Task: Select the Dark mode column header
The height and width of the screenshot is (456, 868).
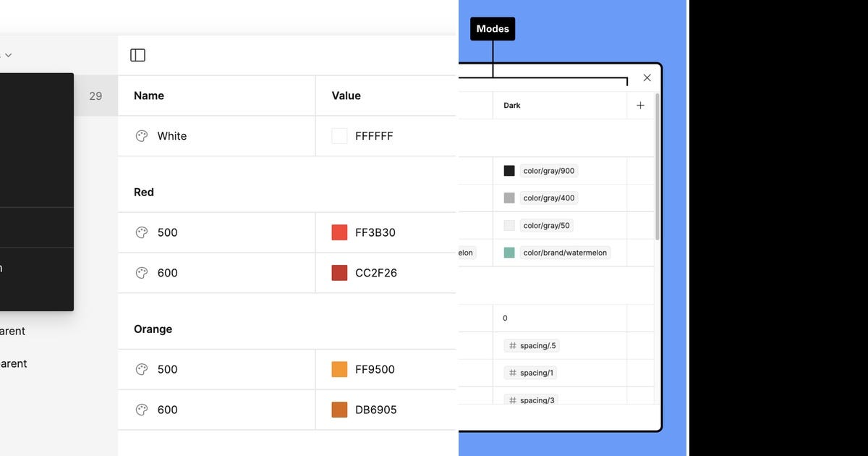Action: click(x=511, y=105)
